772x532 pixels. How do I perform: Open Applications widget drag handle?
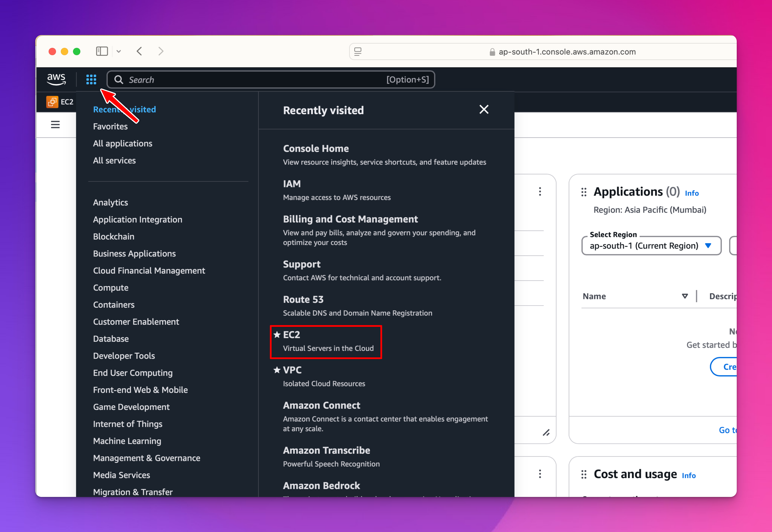(584, 192)
